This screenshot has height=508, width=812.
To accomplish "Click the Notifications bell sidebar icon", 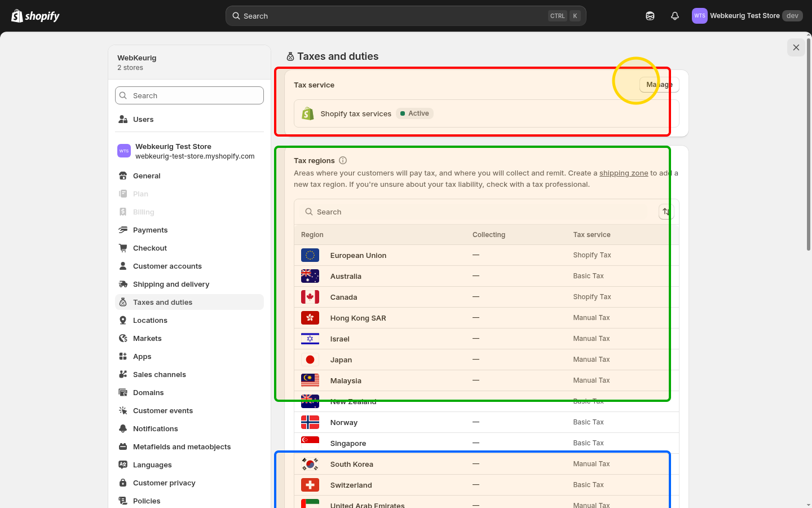I will pyautogui.click(x=123, y=428).
